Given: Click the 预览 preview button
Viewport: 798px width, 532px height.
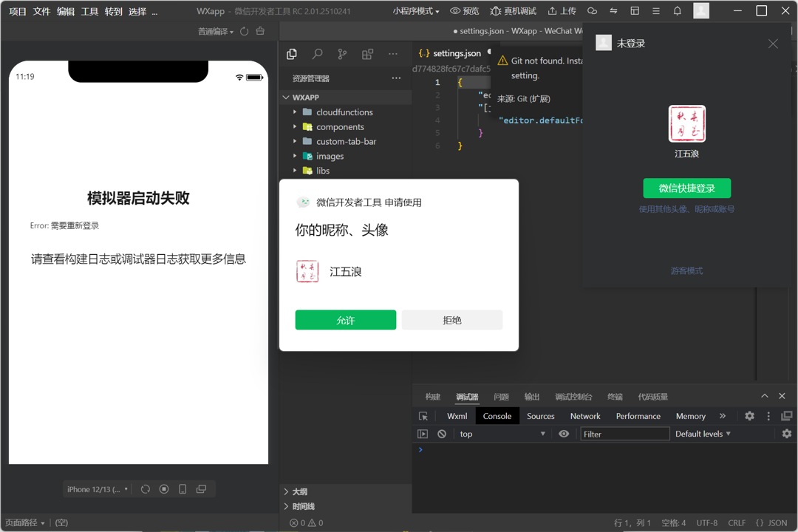Looking at the screenshot, I should 465,11.
